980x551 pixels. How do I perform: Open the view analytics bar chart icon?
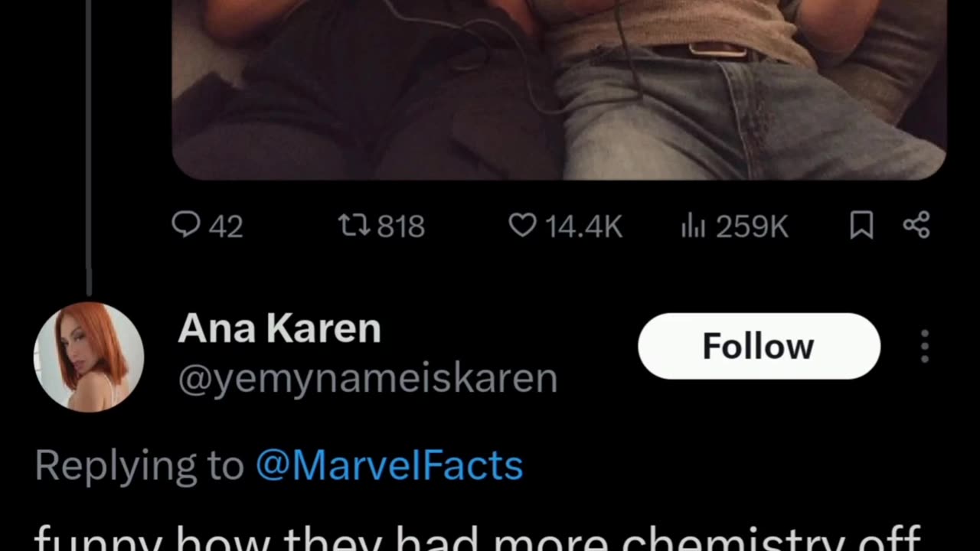click(x=693, y=226)
